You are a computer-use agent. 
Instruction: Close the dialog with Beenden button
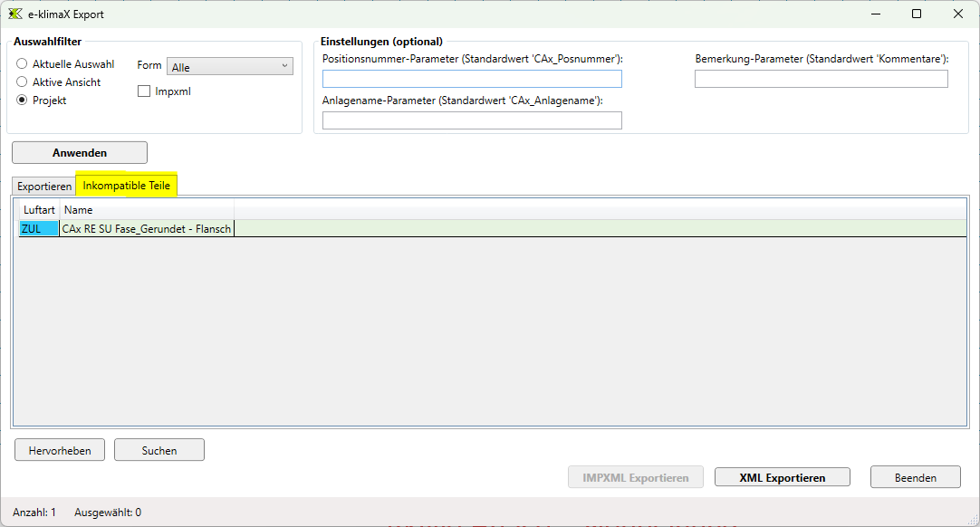[x=915, y=477]
